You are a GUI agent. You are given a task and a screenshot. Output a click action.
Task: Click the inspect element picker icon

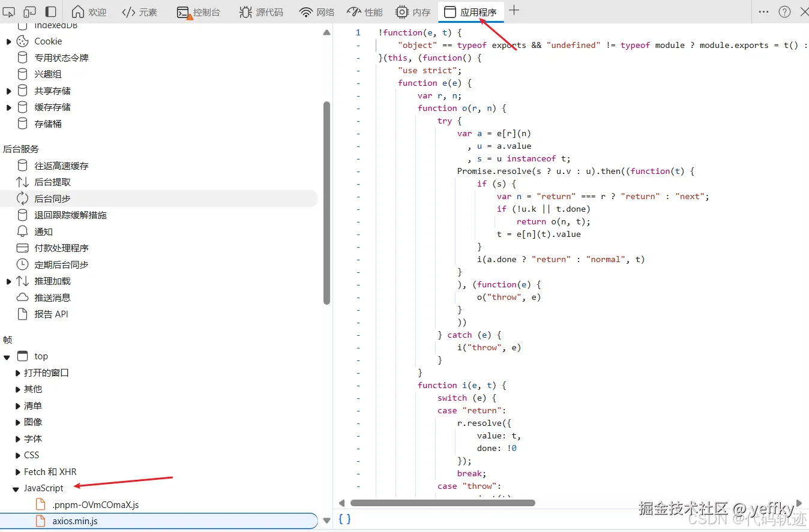[x=8, y=12]
